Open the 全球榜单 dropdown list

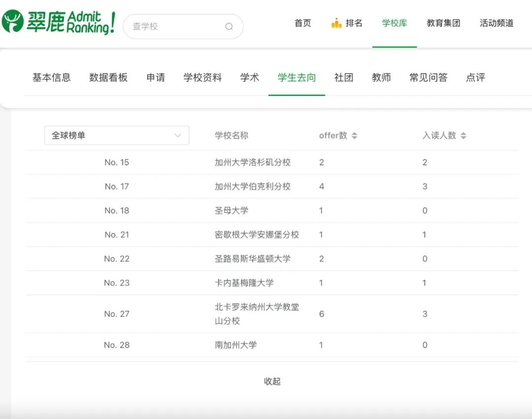117,135
